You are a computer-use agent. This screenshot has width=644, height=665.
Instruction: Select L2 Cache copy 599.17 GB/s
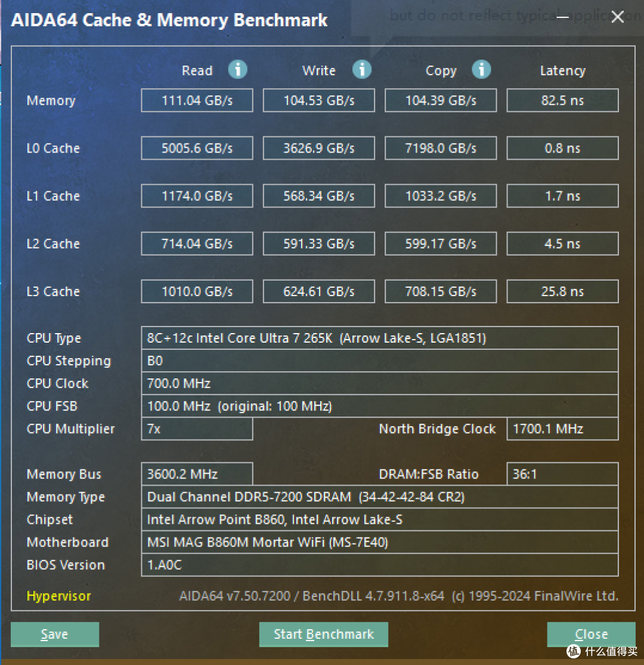(x=441, y=244)
